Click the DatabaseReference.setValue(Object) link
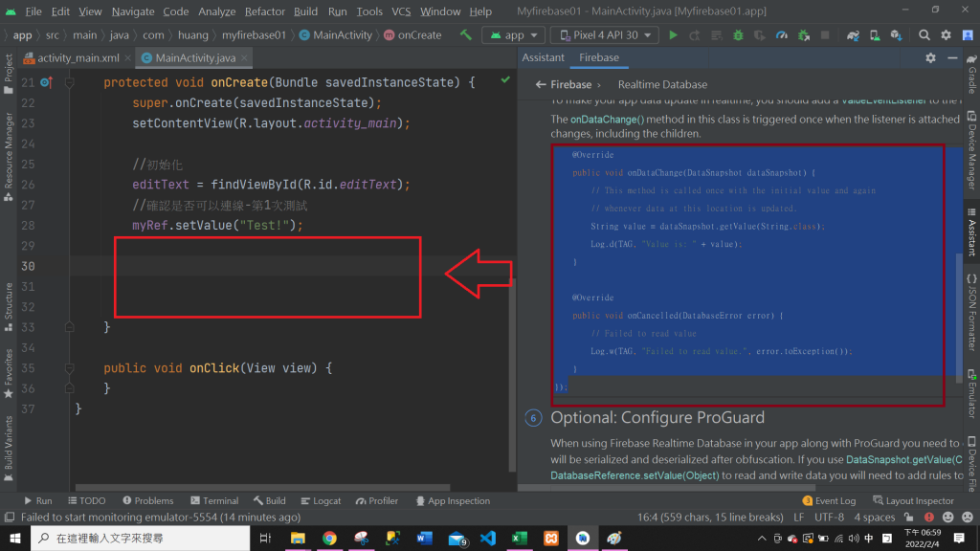The image size is (980, 551). pyautogui.click(x=635, y=475)
